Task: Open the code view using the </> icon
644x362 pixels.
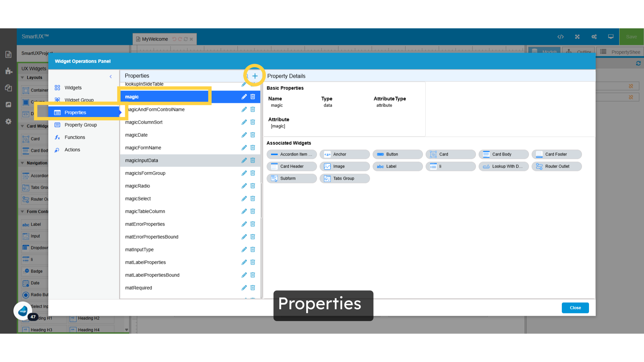Action: point(560,37)
